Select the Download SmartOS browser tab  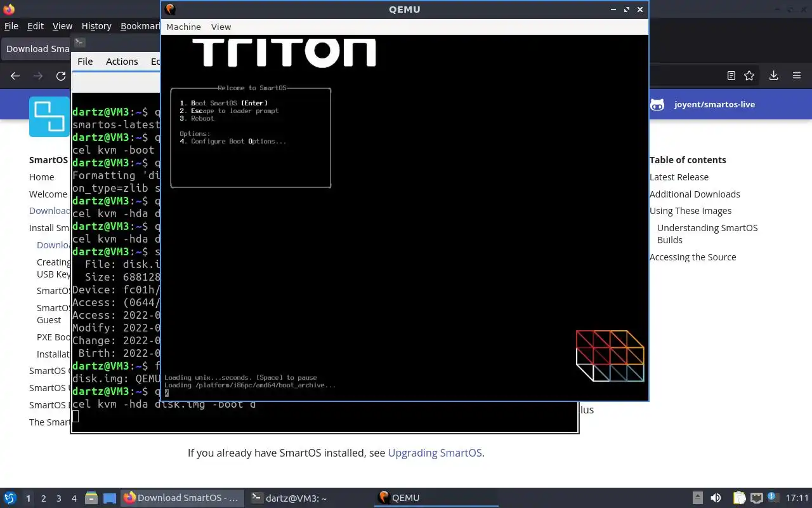coord(36,49)
